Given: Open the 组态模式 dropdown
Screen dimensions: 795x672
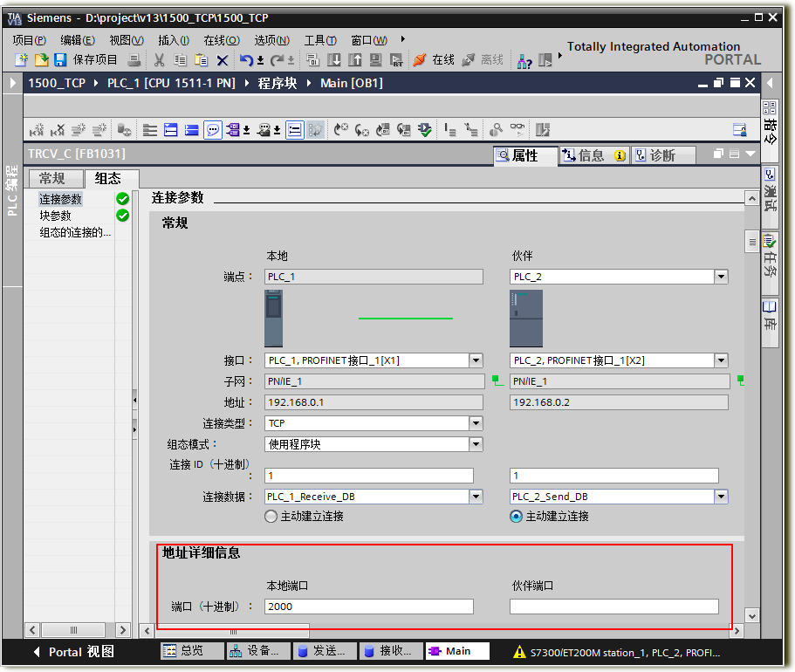Looking at the screenshot, I should click(x=476, y=445).
